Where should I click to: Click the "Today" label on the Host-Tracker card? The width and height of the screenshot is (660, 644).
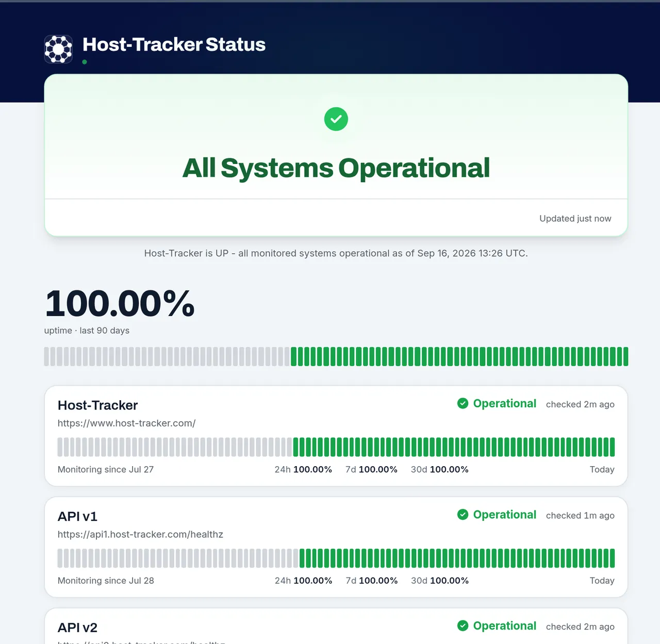pyautogui.click(x=602, y=469)
